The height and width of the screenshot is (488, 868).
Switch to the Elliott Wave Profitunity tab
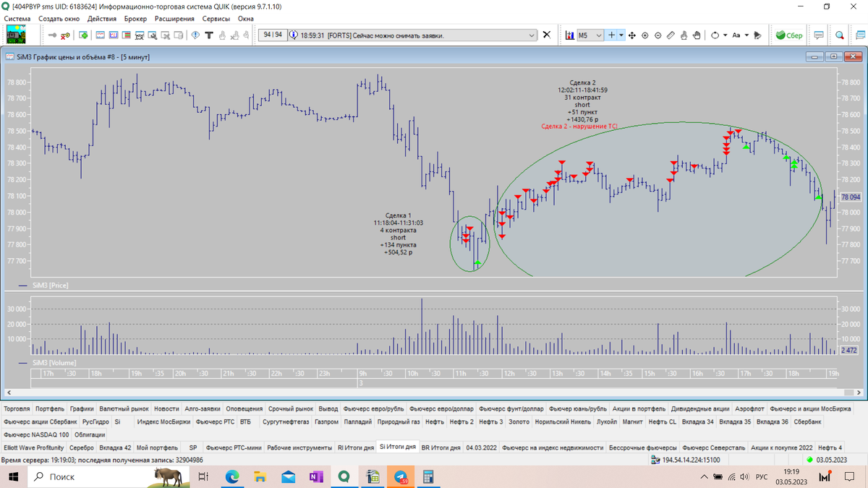(34, 448)
